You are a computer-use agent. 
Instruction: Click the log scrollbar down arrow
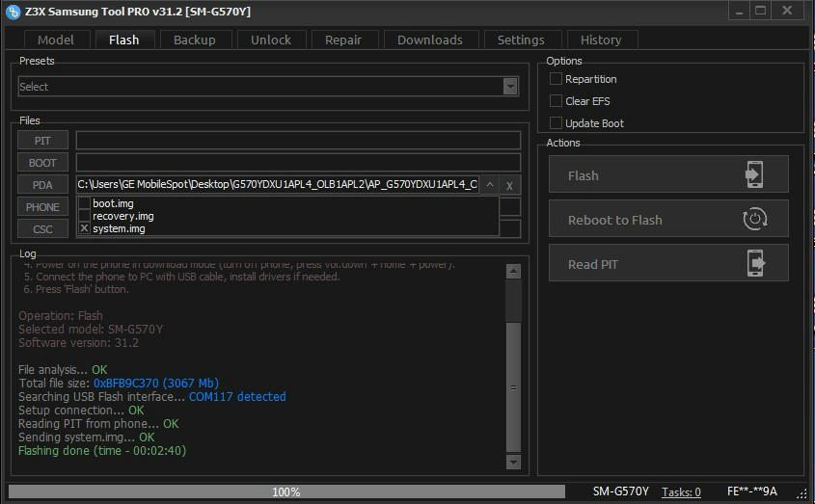click(x=513, y=462)
